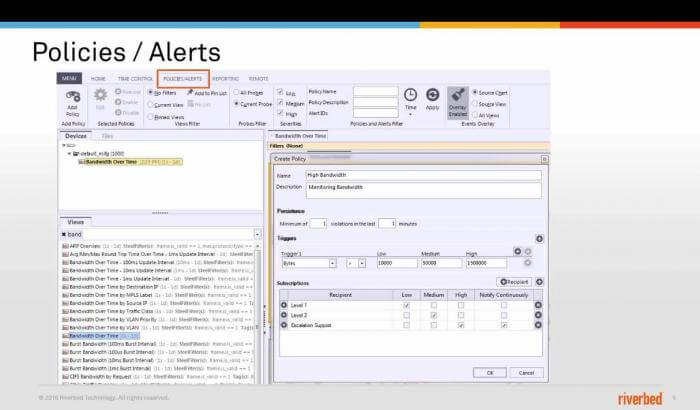700x410 pixels.
Task: Click the Description field 'Monitoring Bandwidth'
Action: pyautogui.click(x=424, y=190)
